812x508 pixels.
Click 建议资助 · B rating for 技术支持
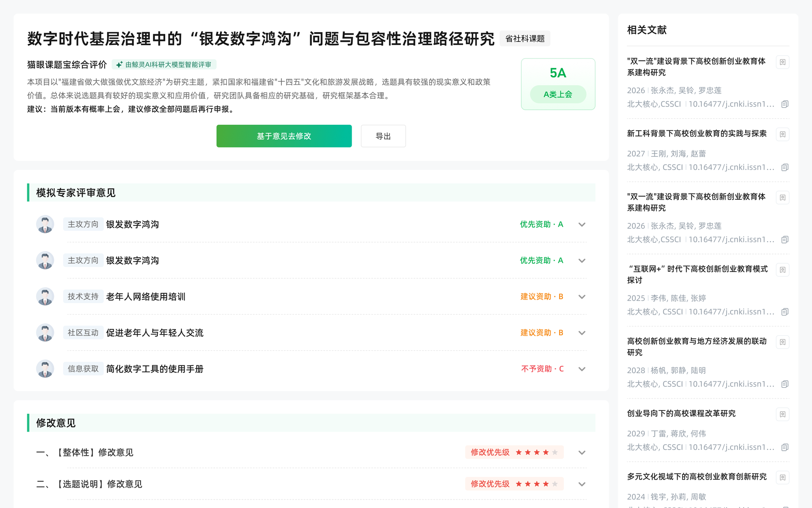coord(542,297)
